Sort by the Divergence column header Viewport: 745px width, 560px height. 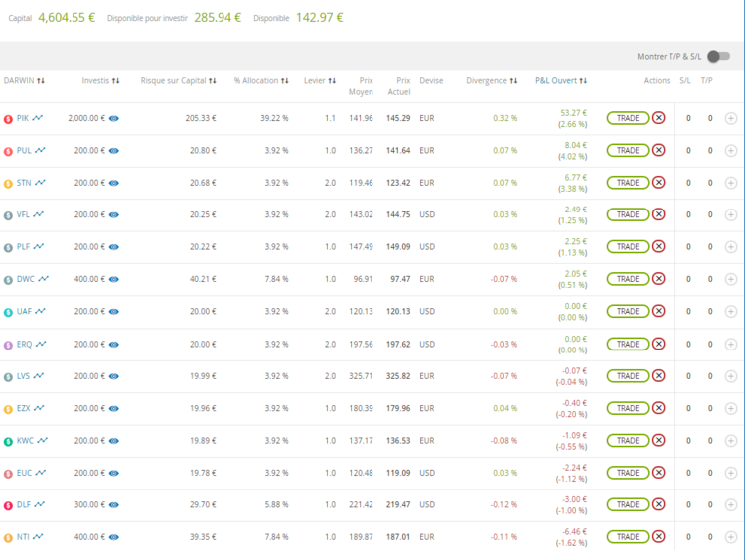[x=491, y=81]
